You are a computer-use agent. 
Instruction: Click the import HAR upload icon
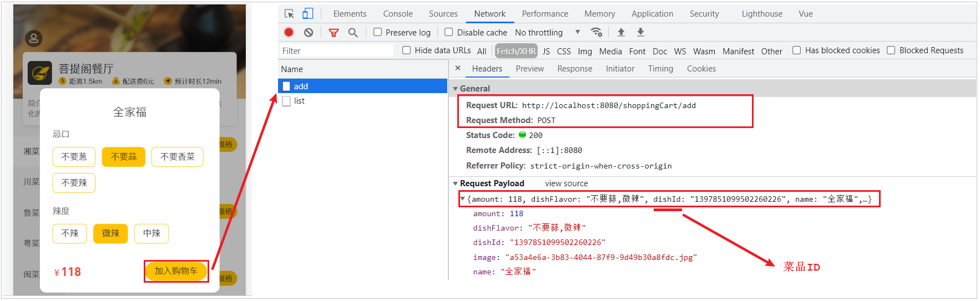coord(621,32)
